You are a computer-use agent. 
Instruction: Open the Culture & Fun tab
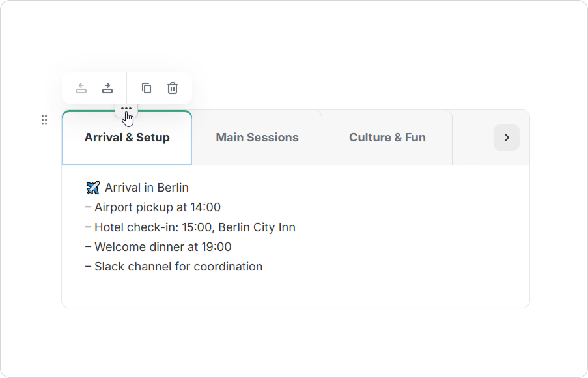coord(387,138)
